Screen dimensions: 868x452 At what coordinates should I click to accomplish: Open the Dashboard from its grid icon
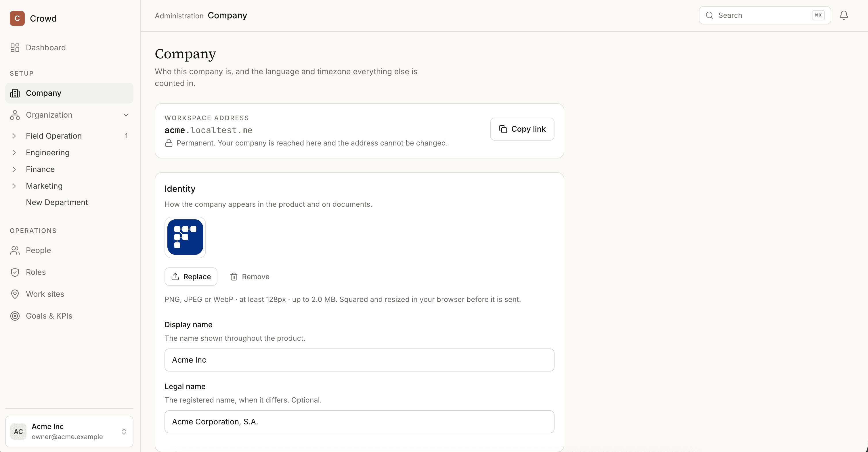pyautogui.click(x=15, y=47)
